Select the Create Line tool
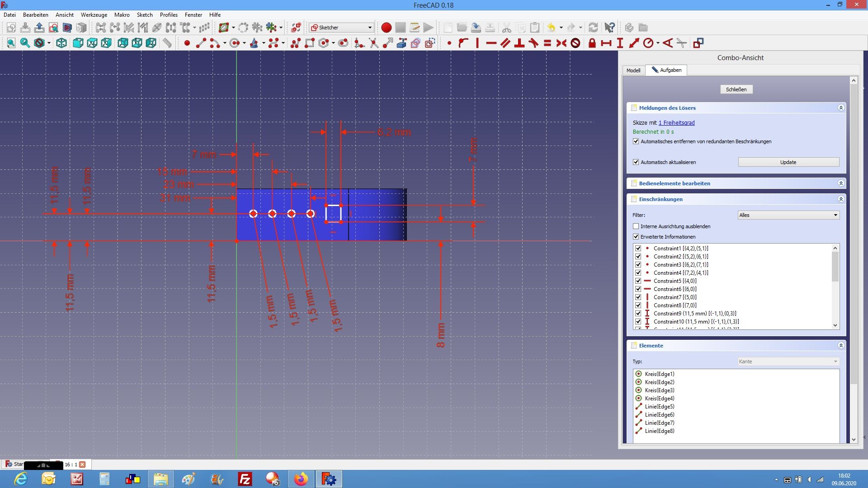 pyautogui.click(x=201, y=43)
